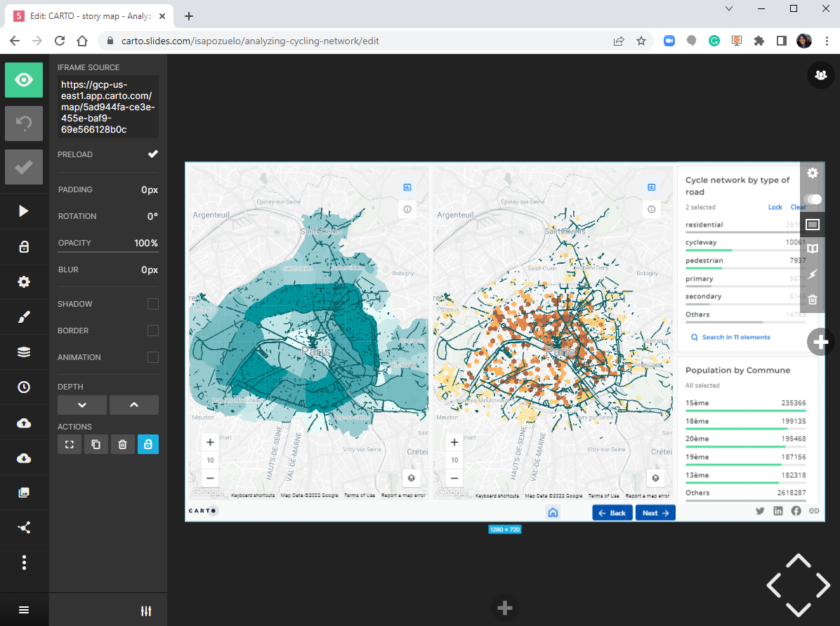Open the hamburger menu at bottom left
The height and width of the screenshot is (626, 840).
[x=24, y=611]
